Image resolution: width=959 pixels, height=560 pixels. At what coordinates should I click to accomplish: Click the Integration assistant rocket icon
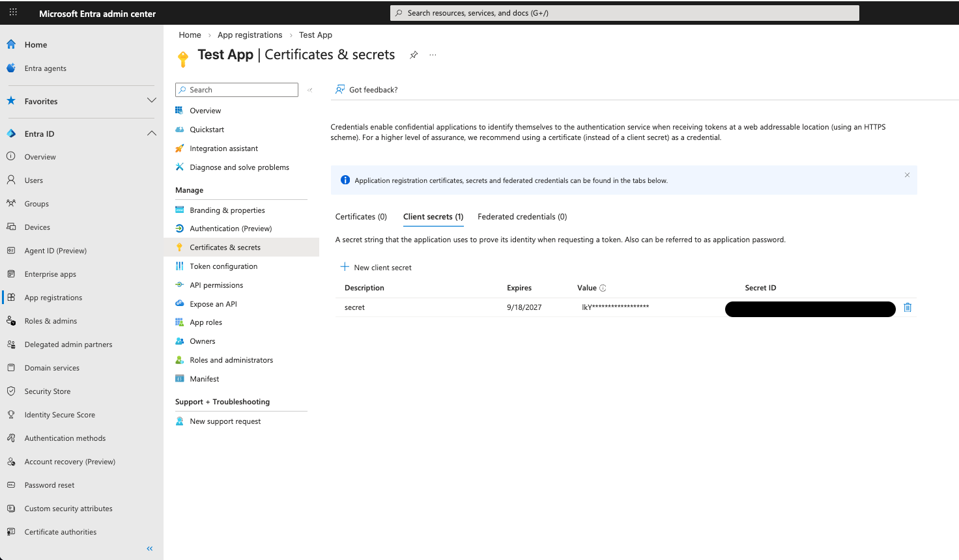point(180,148)
